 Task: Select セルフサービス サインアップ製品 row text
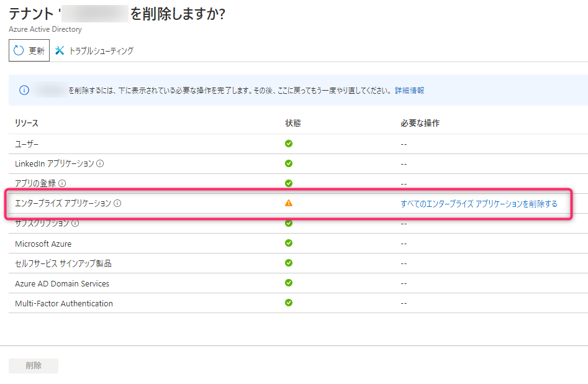click(x=63, y=264)
